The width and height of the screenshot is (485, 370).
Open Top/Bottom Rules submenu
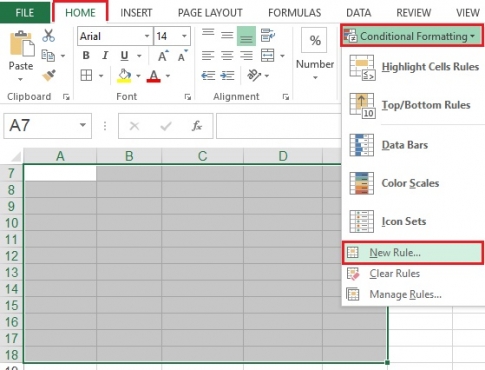(413, 105)
